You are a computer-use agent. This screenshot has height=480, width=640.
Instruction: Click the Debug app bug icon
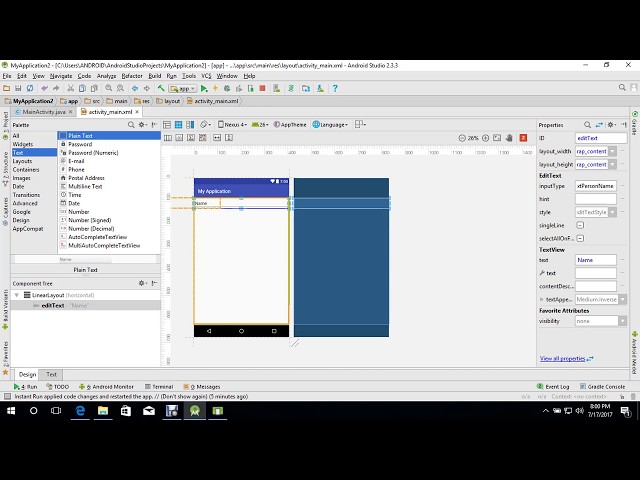coord(227,88)
